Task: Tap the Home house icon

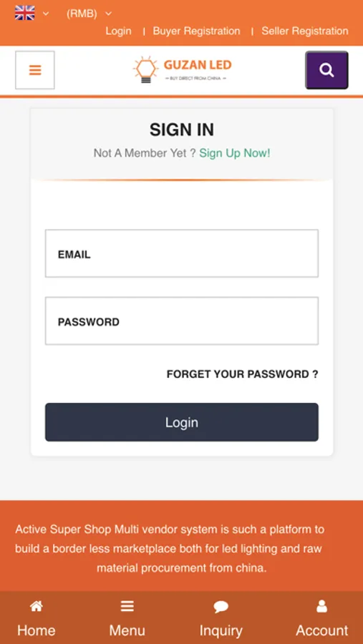Action: 37,606
